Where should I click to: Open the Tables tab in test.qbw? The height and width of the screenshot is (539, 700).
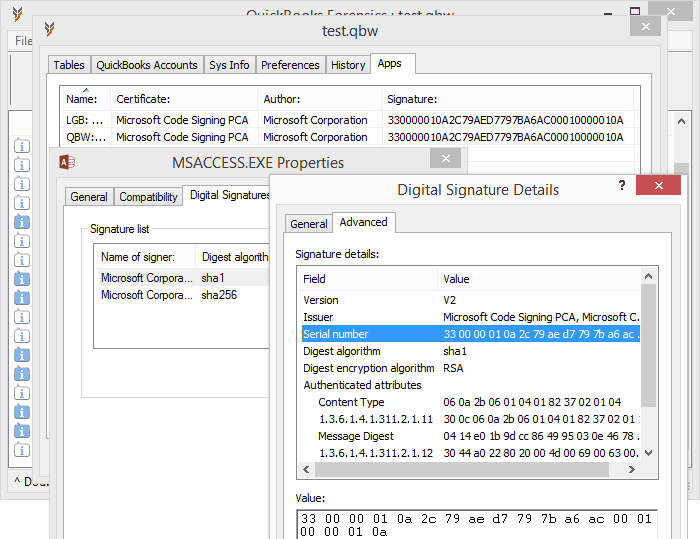point(69,65)
